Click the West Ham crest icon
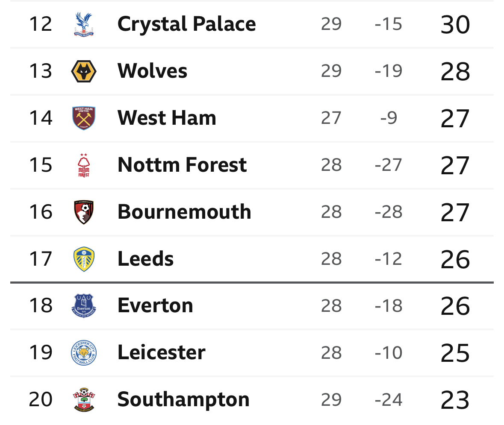Screen dimensions: 504x425 [83, 118]
